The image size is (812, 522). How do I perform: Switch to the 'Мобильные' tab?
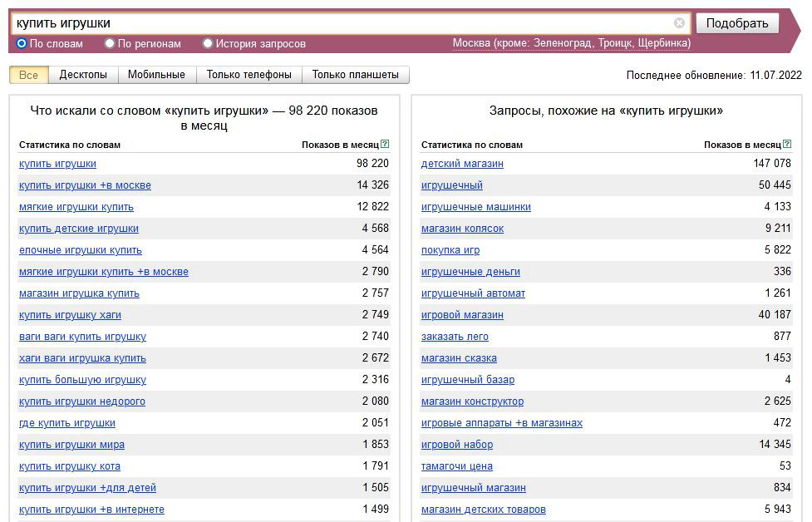(156, 75)
